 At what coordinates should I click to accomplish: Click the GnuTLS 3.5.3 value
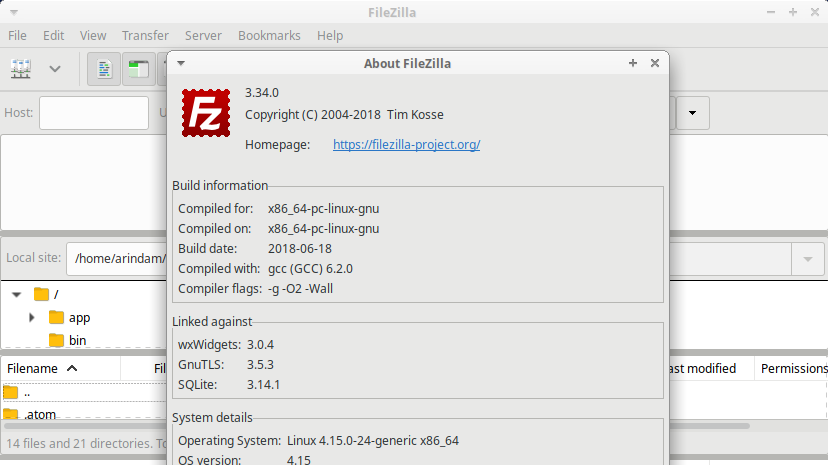coord(260,365)
